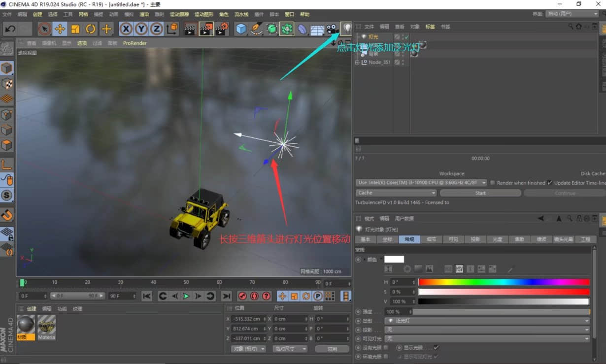Switch to the 坐标 attribute tab

387,239
